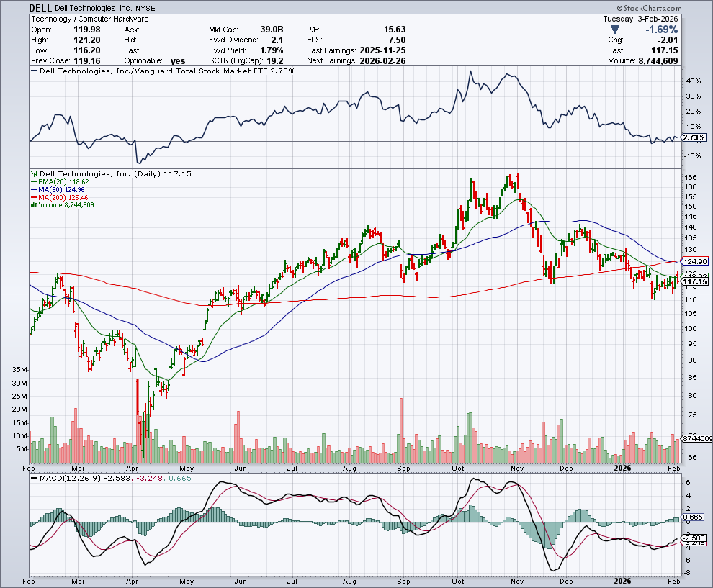Click the StockCharts.com copyright label

[x=650, y=8]
